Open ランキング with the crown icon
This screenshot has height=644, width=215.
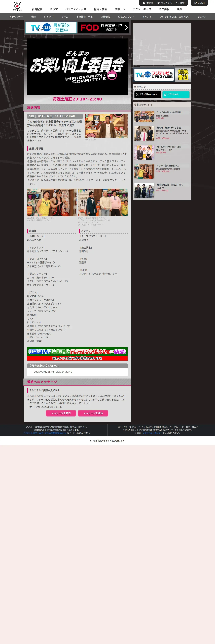click(165, 3)
